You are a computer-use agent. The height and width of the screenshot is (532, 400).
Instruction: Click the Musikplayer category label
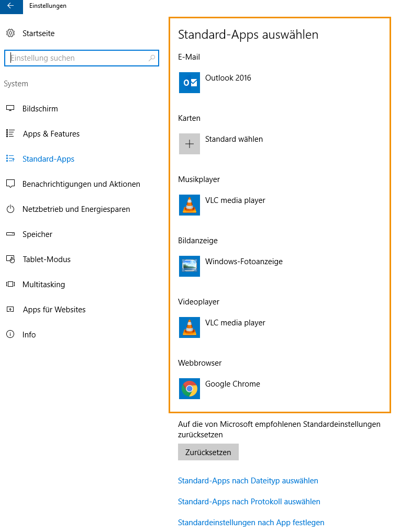point(199,179)
